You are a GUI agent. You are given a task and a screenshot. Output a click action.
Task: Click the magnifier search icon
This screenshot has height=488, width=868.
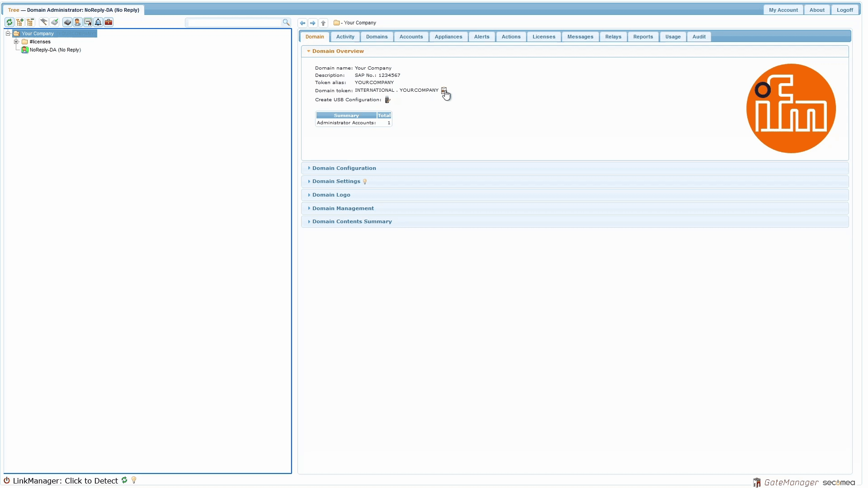tap(286, 22)
